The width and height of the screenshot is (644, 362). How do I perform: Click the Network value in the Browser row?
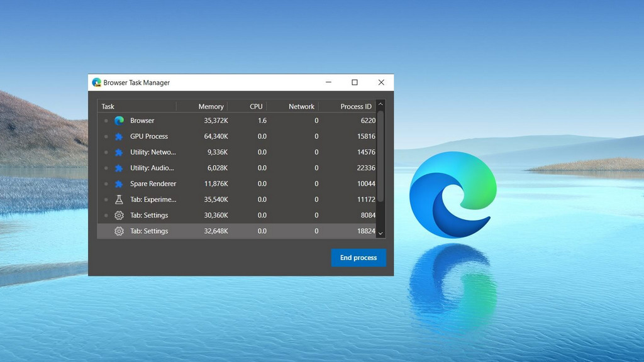[316, 121]
